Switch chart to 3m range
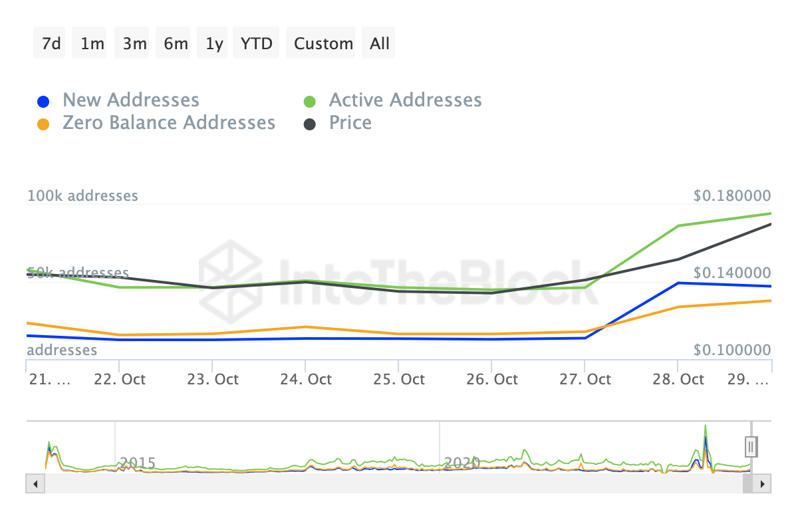 click(133, 43)
